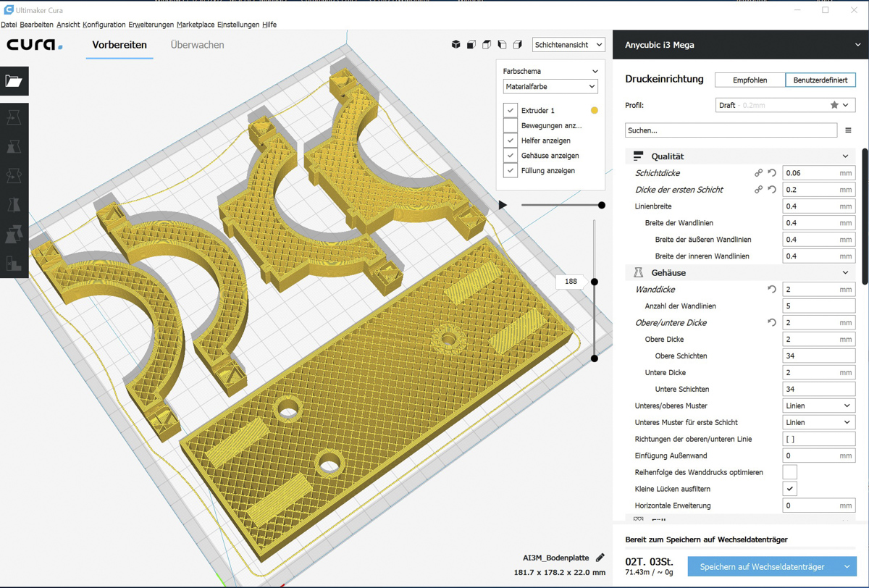Toggle Füllung anzeigen checkbox
Viewport: 869px width, 588px height.
[x=510, y=171]
